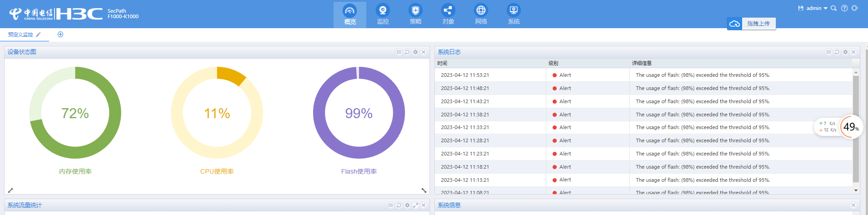The height and width of the screenshot is (215, 868).
Task: Click the bottom-right resize handle of 设备状态图
Action: point(424,190)
